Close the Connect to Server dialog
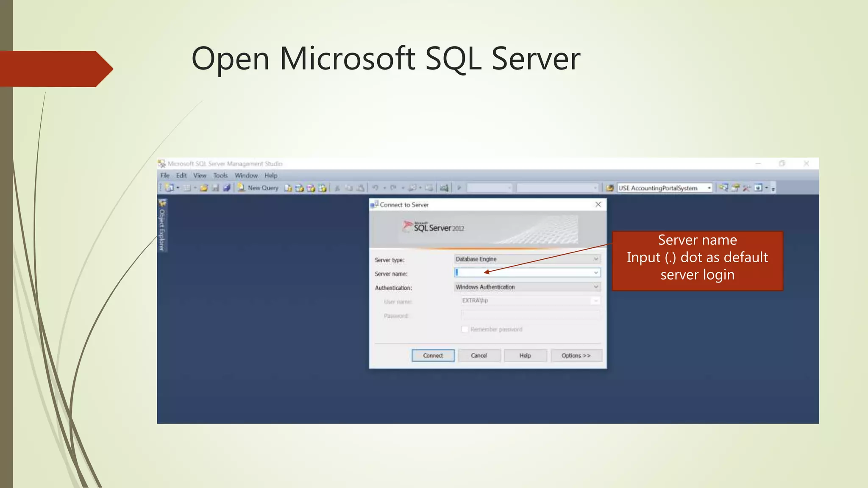Viewport: 868px width, 488px height. (x=598, y=204)
